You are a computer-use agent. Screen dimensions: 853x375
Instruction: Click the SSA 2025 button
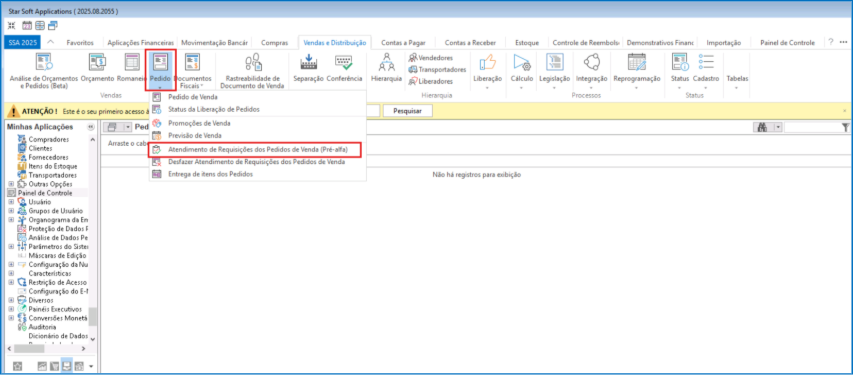21,42
